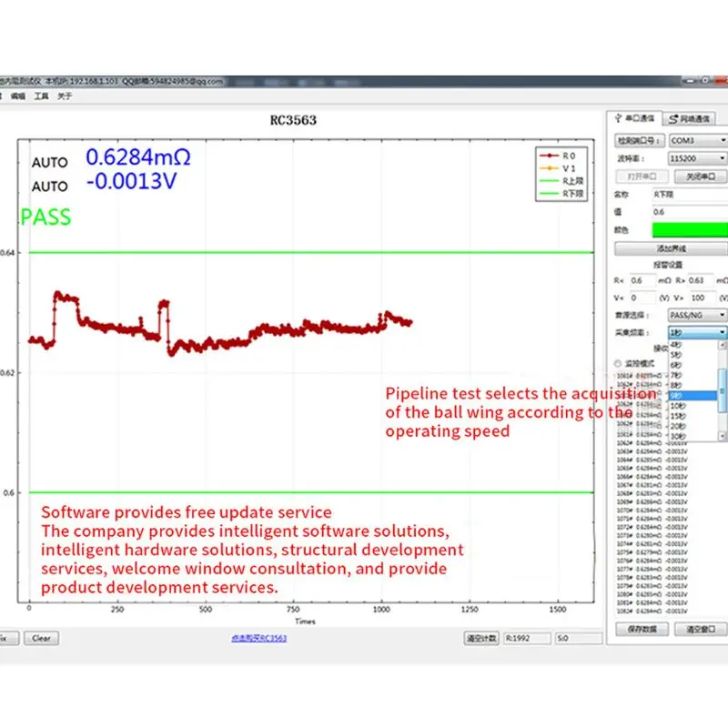Screen dimensions: 728x728
Task: Click the S-shaped icon on network tab
Action: 672,119
